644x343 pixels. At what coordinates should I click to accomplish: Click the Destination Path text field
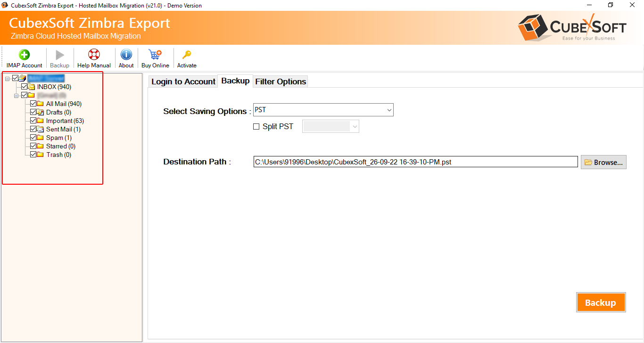click(415, 162)
